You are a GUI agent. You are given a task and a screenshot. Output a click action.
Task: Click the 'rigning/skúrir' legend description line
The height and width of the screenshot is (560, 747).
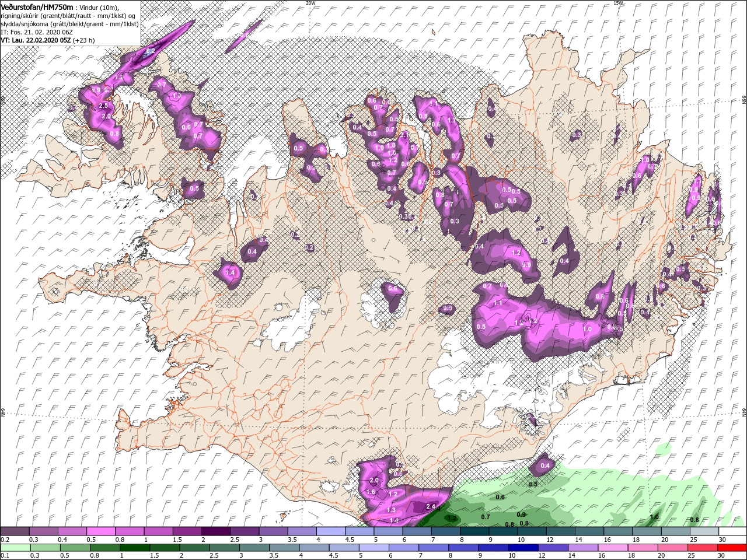[68, 15]
